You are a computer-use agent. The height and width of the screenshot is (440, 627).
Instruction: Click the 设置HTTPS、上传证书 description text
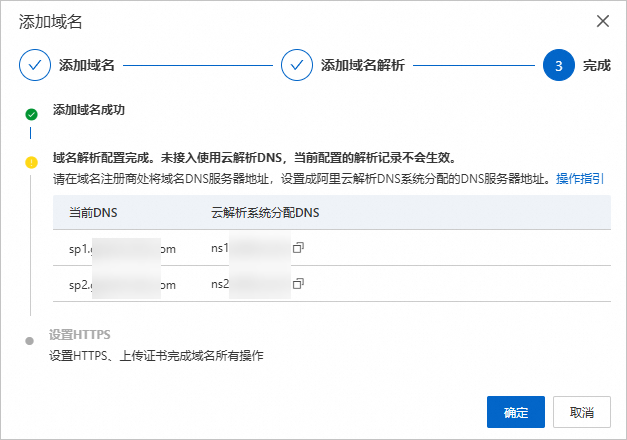(156, 355)
